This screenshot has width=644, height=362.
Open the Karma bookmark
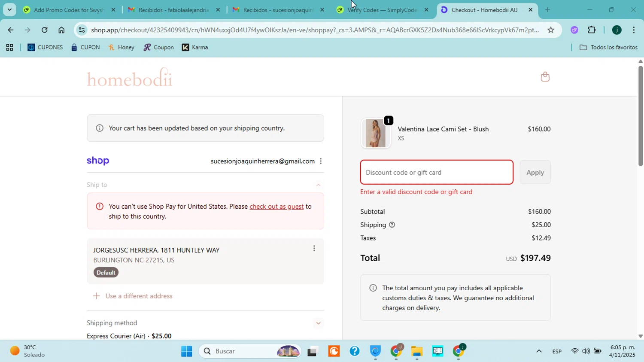coord(195,48)
